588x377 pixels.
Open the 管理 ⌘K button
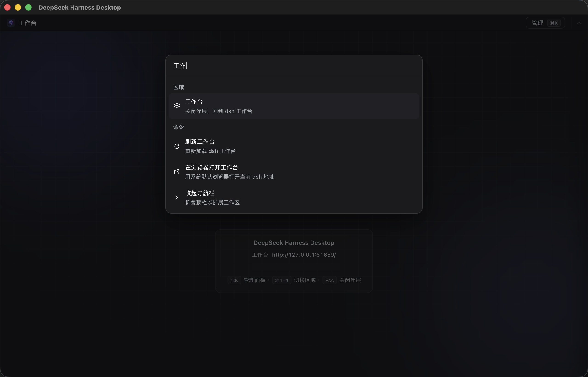(545, 23)
